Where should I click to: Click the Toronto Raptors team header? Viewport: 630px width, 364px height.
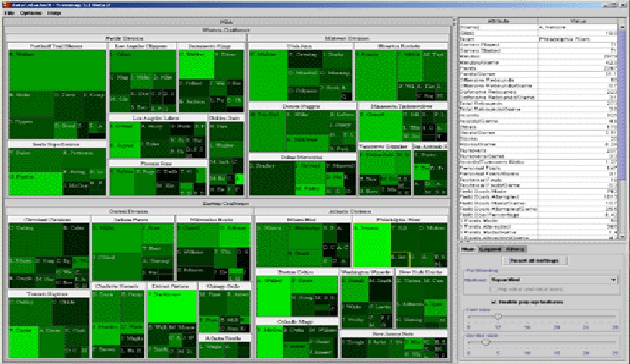[x=48, y=294]
